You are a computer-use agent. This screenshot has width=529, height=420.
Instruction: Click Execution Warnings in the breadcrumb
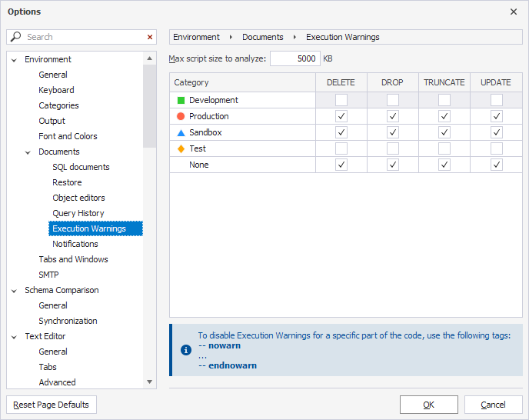[343, 37]
